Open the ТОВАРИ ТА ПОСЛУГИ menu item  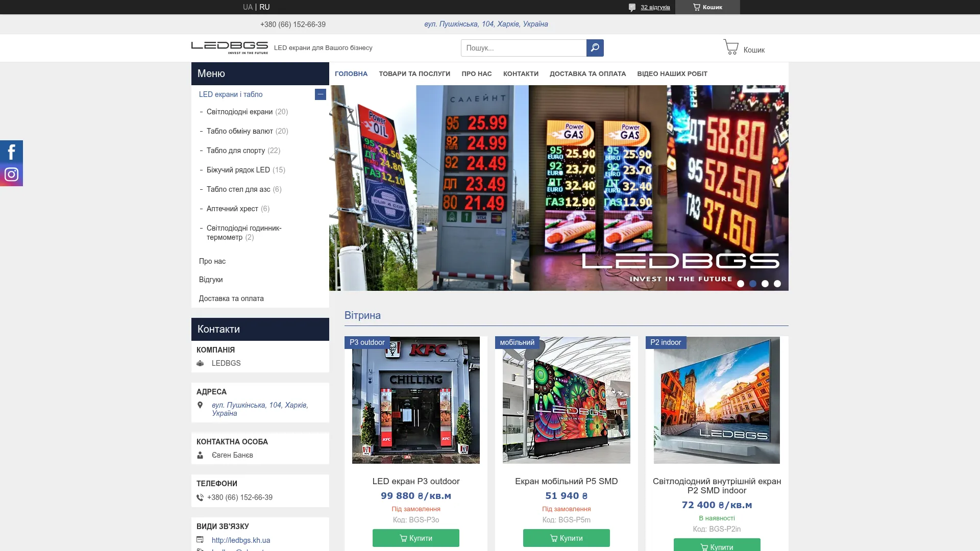414,74
